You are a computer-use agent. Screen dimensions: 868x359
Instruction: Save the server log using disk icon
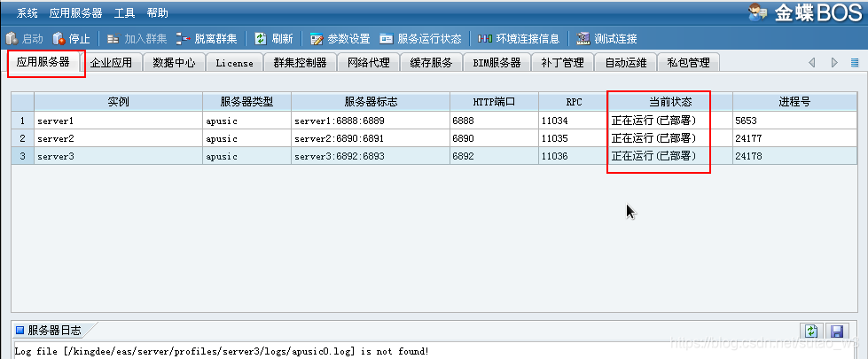837,332
